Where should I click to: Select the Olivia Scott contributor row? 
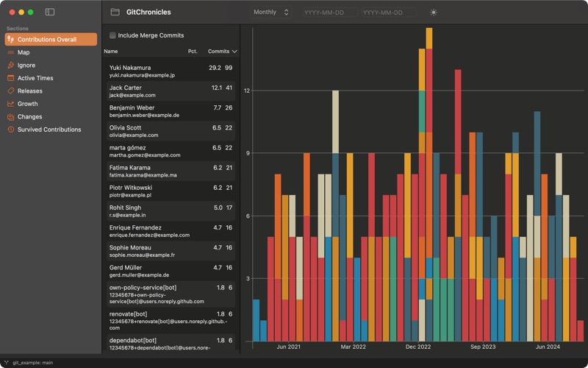(x=171, y=131)
